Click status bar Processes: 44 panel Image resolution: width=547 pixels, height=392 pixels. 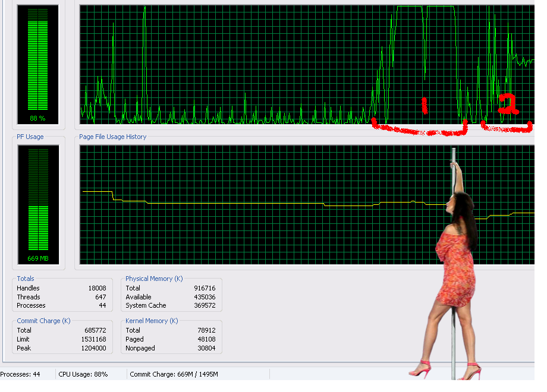[24, 374]
